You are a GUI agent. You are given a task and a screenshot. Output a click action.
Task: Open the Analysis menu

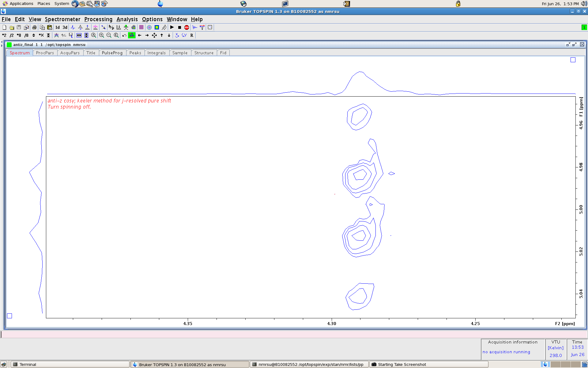coord(127,19)
